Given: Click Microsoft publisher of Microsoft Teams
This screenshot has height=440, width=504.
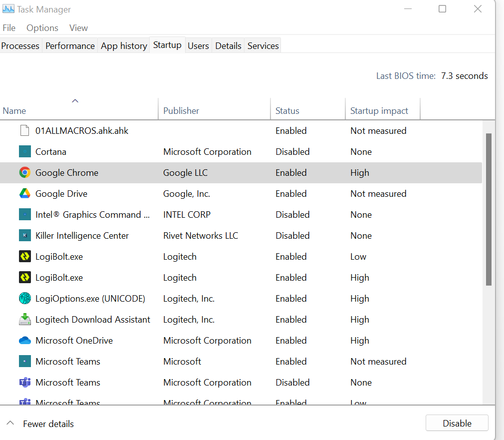Looking at the screenshot, I should [182, 361].
